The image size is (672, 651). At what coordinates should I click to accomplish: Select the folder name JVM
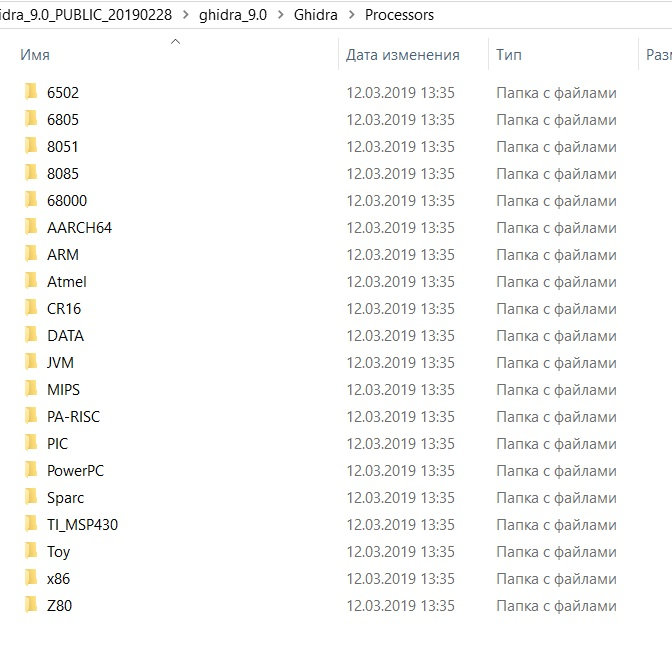click(x=60, y=363)
